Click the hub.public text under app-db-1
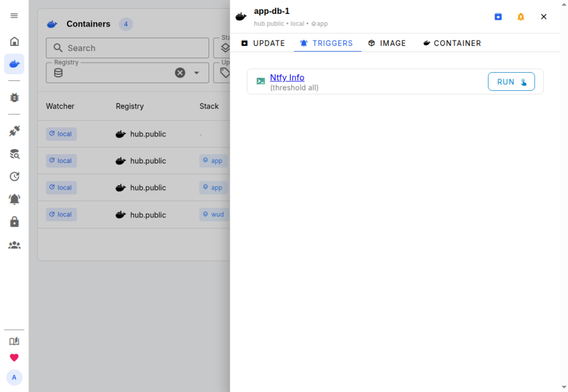 269,23
